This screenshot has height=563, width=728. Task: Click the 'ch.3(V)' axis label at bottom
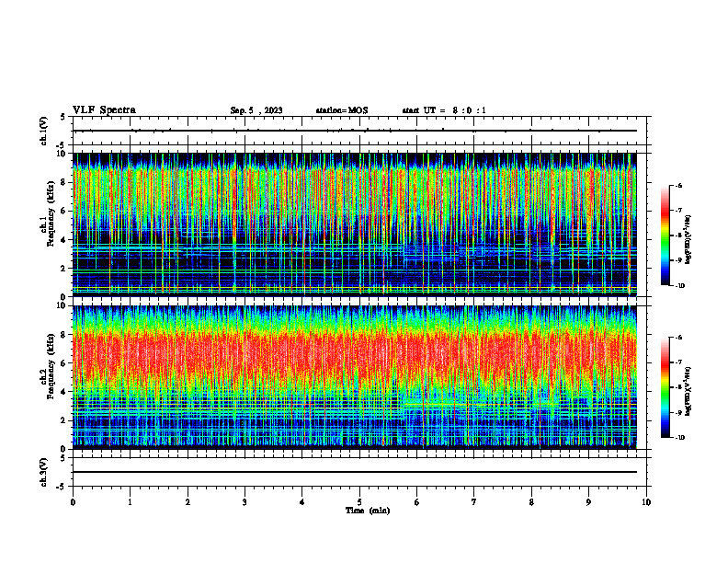(43, 472)
